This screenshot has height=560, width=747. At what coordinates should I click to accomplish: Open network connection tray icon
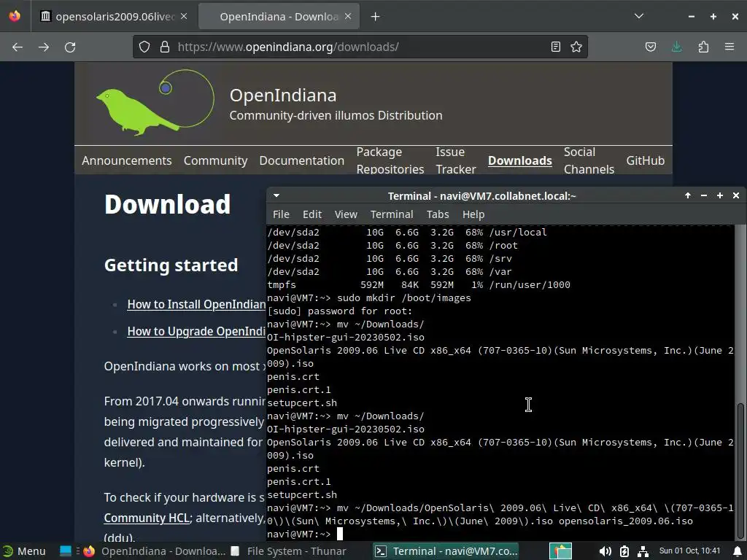643,551
